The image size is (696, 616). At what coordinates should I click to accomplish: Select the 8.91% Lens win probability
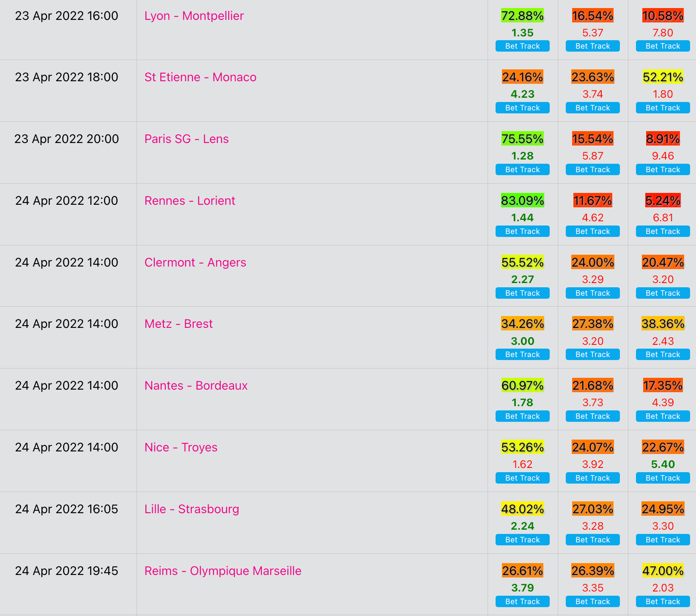663,139
